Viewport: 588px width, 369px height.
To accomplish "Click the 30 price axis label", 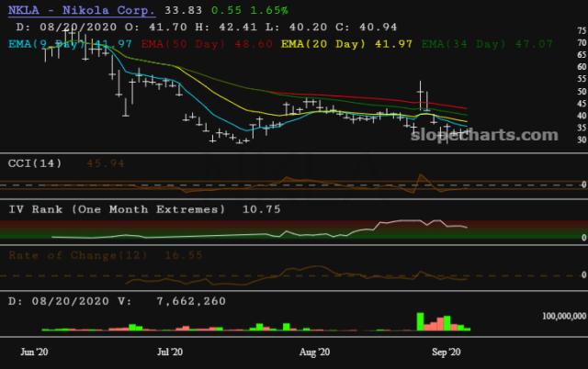I will (x=582, y=140).
